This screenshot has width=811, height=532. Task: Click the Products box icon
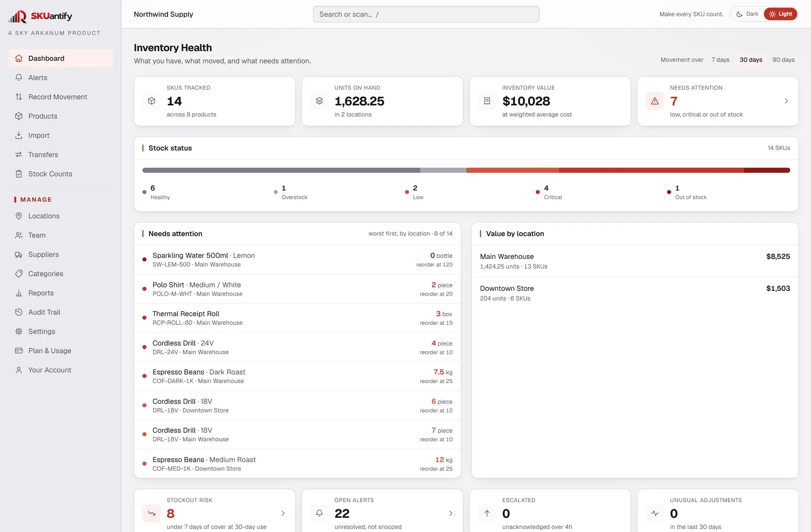(19, 116)
